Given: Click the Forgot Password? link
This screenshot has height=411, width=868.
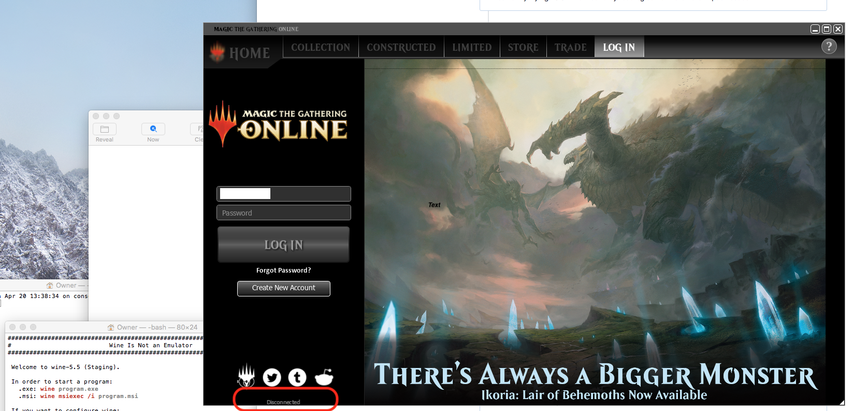Looking at the screenshot, I should coord(283,270).
